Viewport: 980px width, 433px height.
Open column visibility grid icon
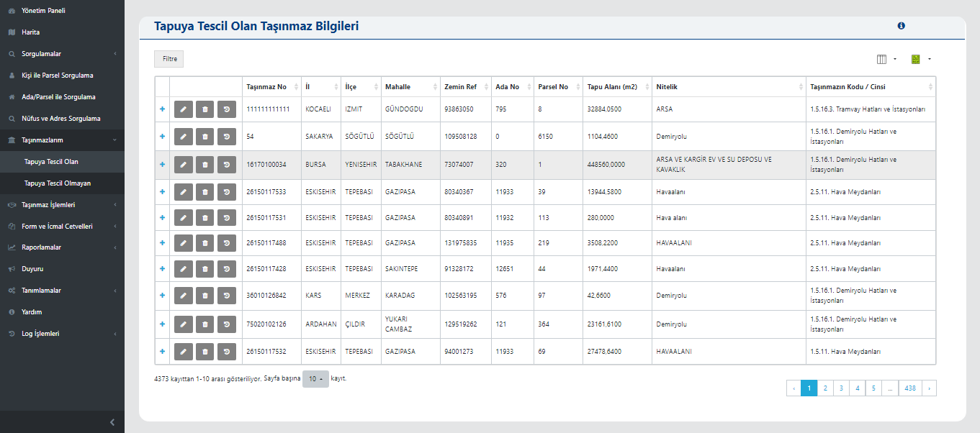point(882,59)
